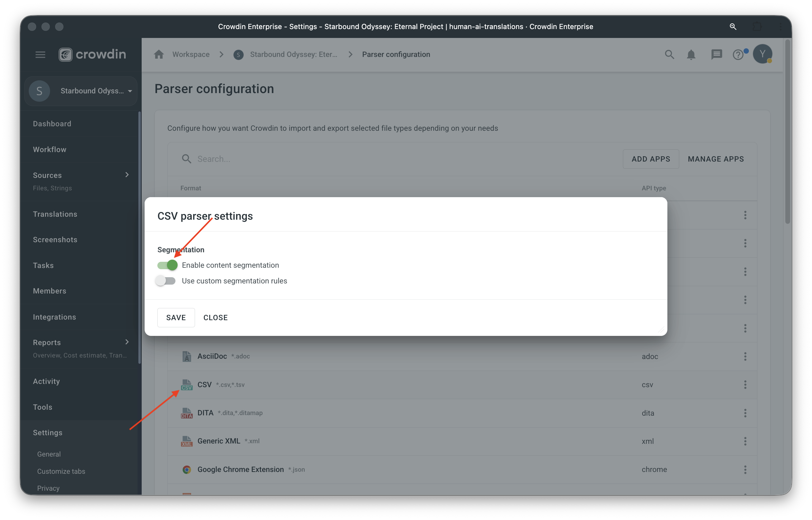The image size is (812, 520).
Task: Click Starbound Odyssey: Eter... breadcrumb link
Action: point(294,54)
